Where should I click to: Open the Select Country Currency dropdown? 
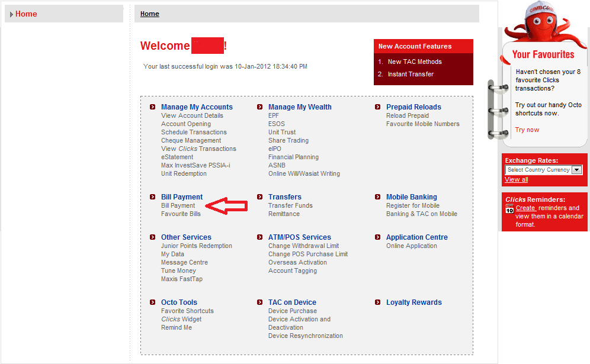[x=544, y=170]
